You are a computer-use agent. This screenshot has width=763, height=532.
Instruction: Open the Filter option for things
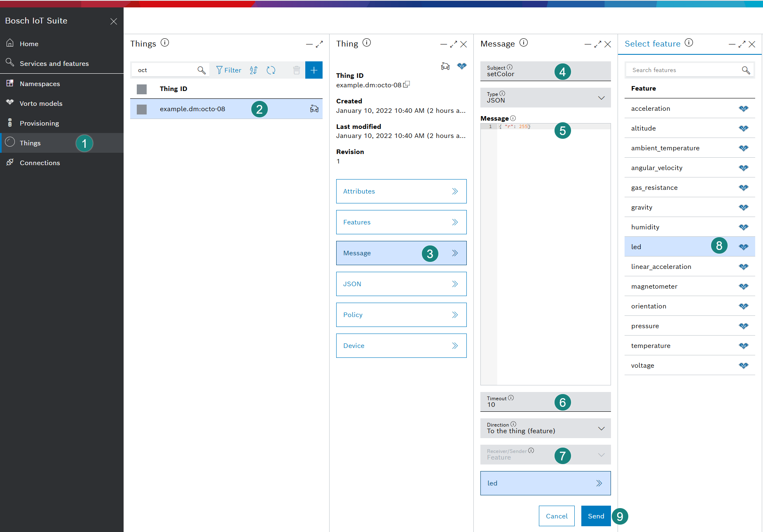point(229,70)
